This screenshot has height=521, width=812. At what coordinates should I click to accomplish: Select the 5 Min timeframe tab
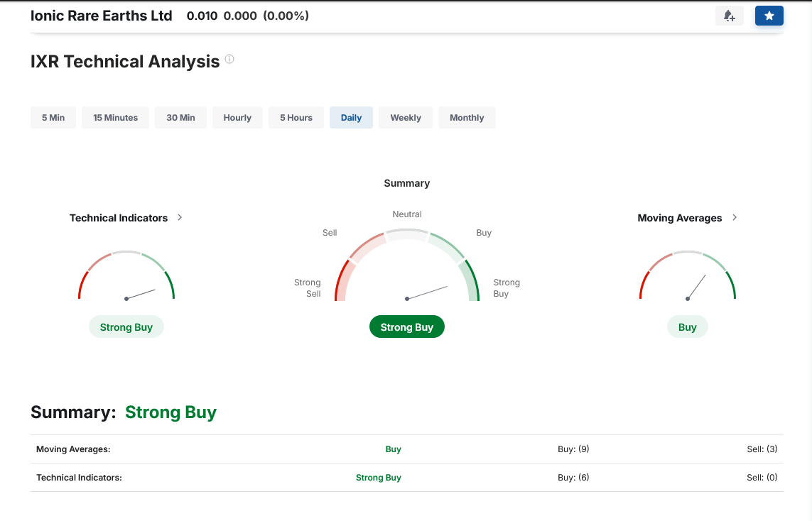(53, 117)
